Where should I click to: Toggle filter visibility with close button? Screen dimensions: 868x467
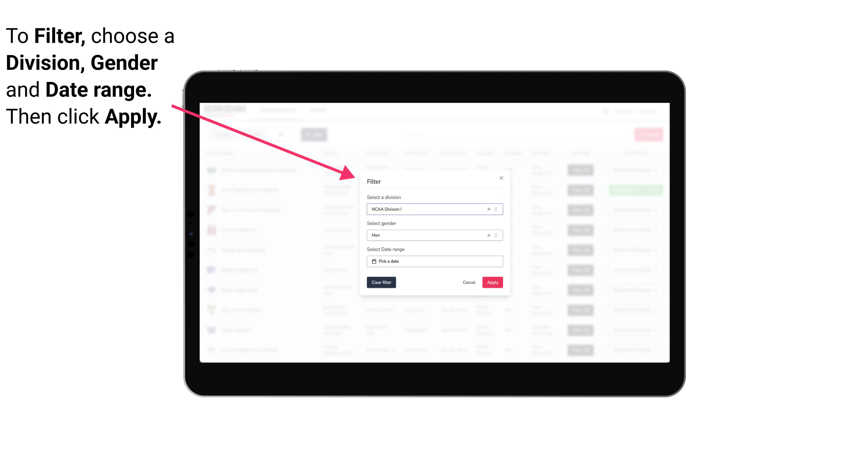coord(500,178)
